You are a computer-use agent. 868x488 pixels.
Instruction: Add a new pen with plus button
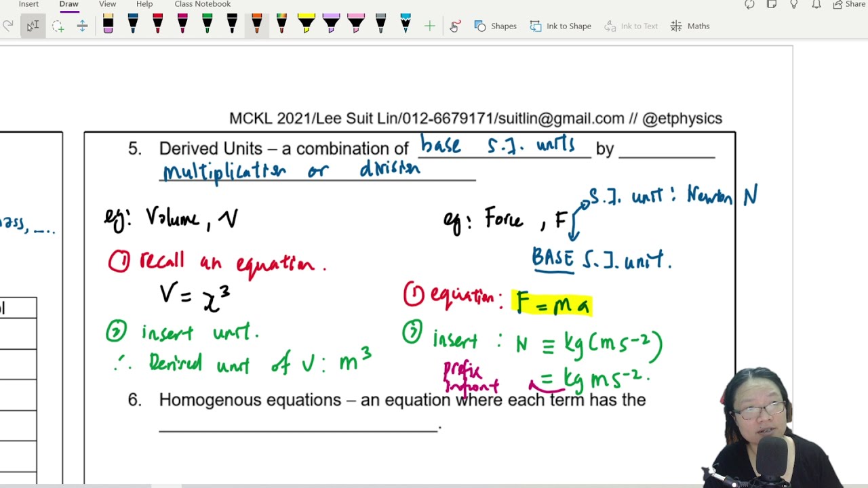pyautogui.click(x=429, y=26)
